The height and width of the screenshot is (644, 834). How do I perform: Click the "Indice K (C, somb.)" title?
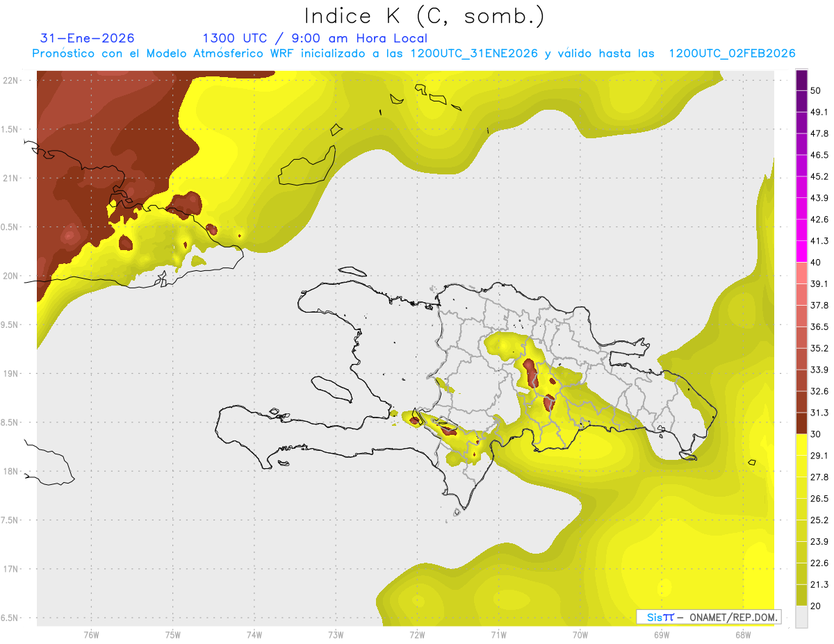(x=424, y=15)
